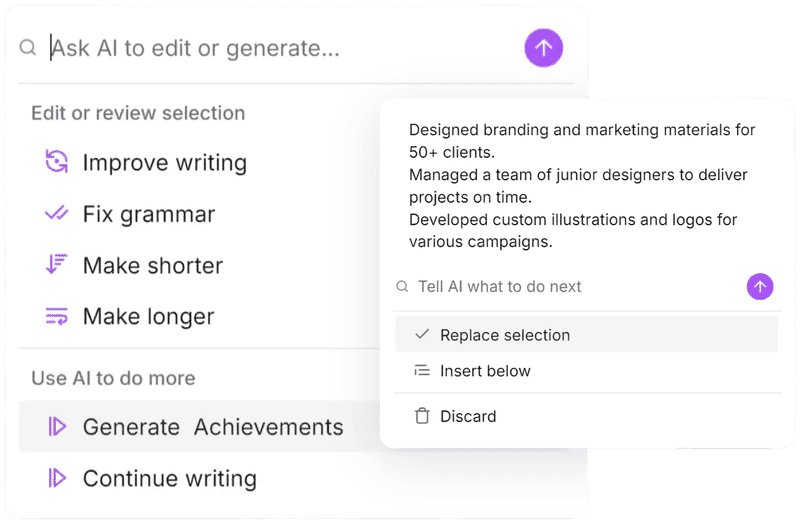Click the magnifier icon in Ask AI field
This screenshot has height=527, width=800.
tap(28, 47)
